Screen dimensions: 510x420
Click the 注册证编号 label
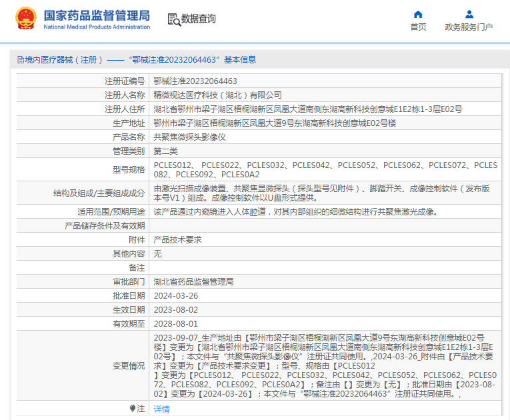[x=125, y=81]
